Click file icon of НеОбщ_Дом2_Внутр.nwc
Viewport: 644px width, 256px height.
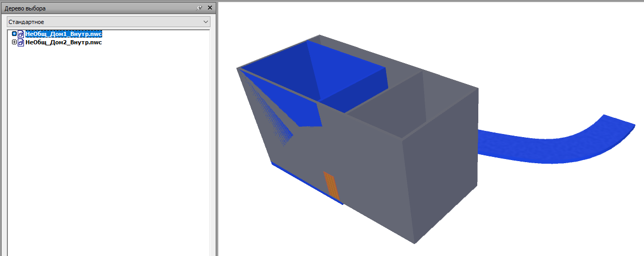(21, 43)
